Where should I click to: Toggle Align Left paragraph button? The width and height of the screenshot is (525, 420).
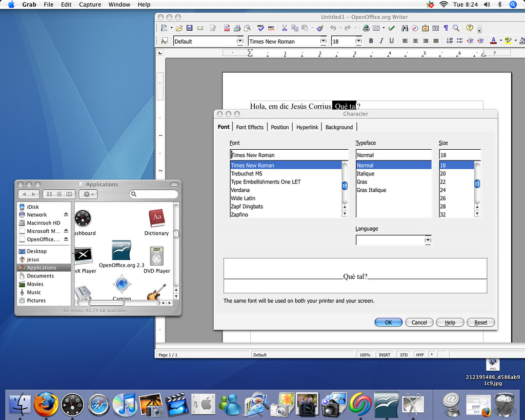[405, 41]
